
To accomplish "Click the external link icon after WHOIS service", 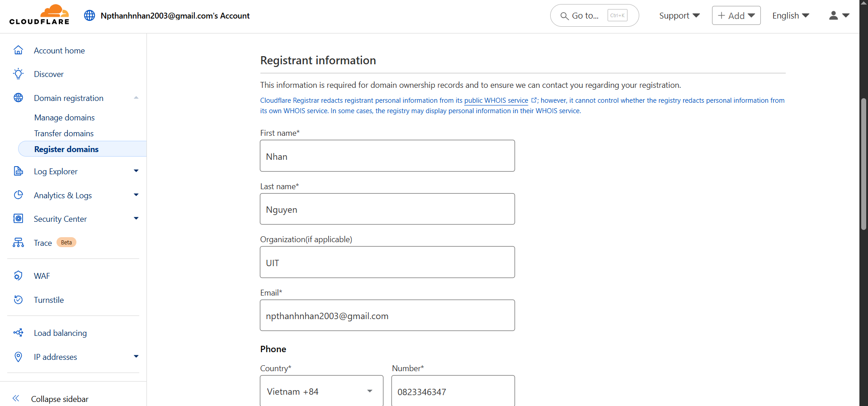I will pyautogui.click(x=534, y=100).
